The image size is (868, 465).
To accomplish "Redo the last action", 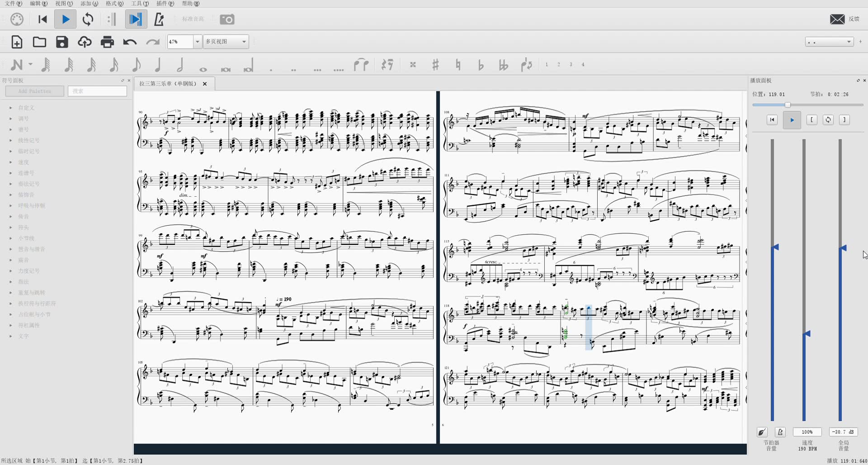I will point(153,42).
